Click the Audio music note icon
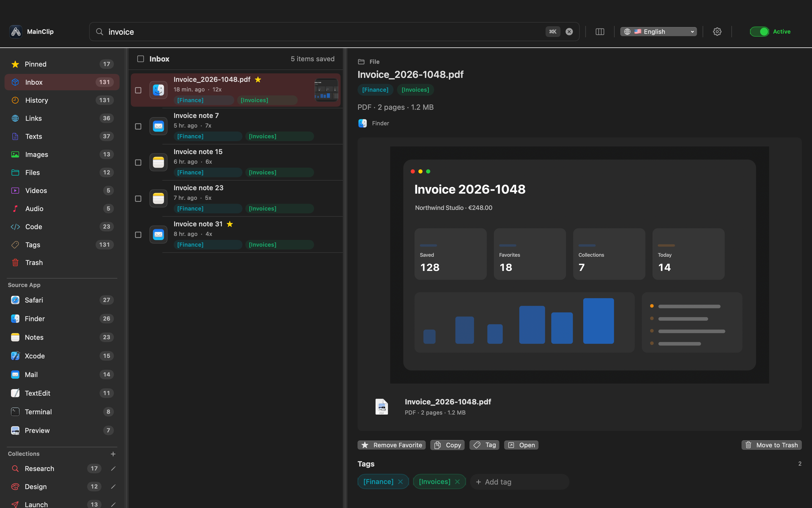The width and height of the screenshot is (812, 508). point(15,209)
